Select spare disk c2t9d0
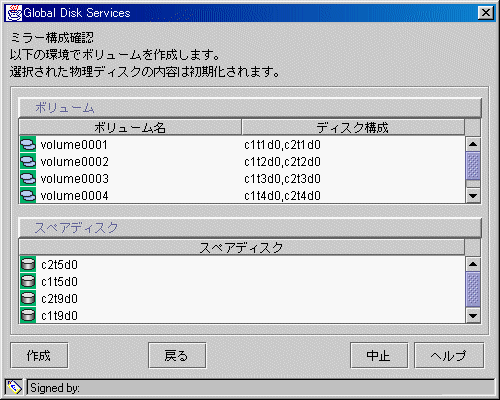Viewport: 500px width, 400px height. tap(59, 299)
